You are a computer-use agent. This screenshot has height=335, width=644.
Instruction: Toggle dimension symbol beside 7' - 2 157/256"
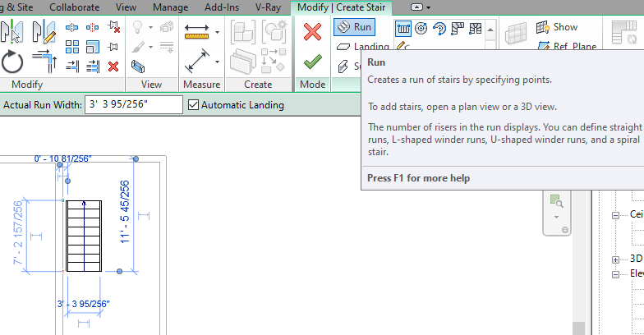(36, 236)
